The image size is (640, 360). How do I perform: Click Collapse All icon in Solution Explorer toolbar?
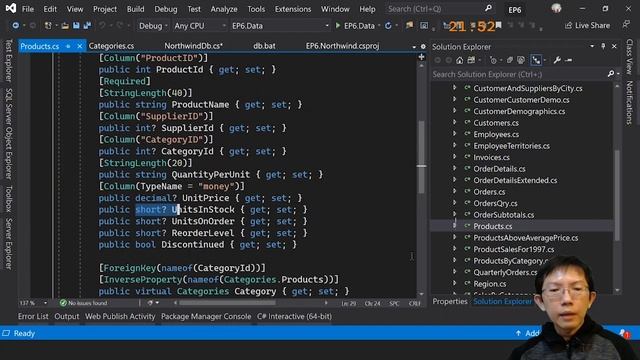point(510,60)
